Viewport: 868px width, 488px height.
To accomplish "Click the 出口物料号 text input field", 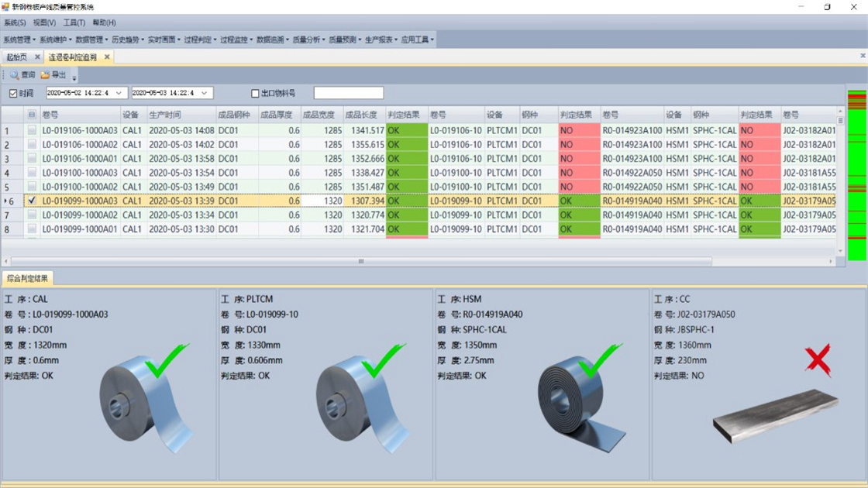I will [x=348, y=94].
